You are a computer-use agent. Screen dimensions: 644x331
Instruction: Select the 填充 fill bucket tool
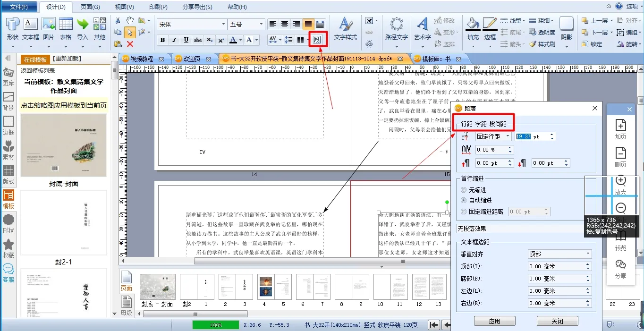[473, 29]
